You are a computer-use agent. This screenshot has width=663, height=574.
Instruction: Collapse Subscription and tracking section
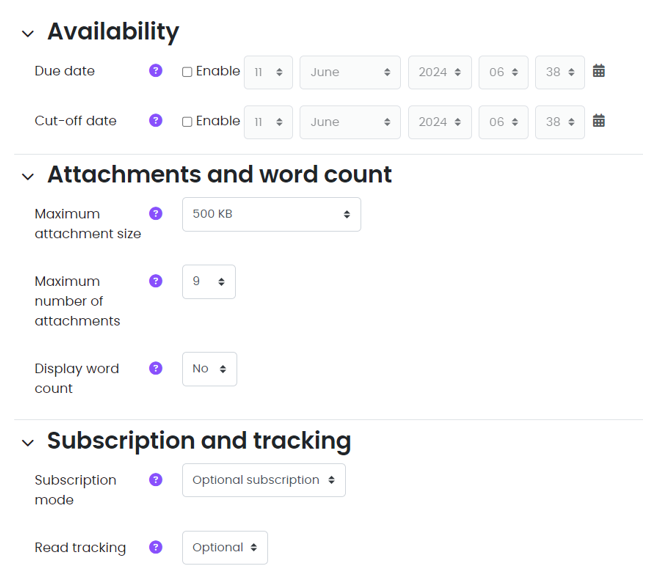[28, 443]
